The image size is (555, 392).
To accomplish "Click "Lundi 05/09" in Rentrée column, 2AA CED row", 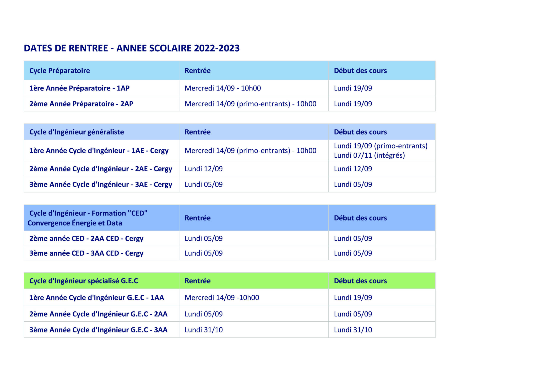I will (x=204, y=239).
